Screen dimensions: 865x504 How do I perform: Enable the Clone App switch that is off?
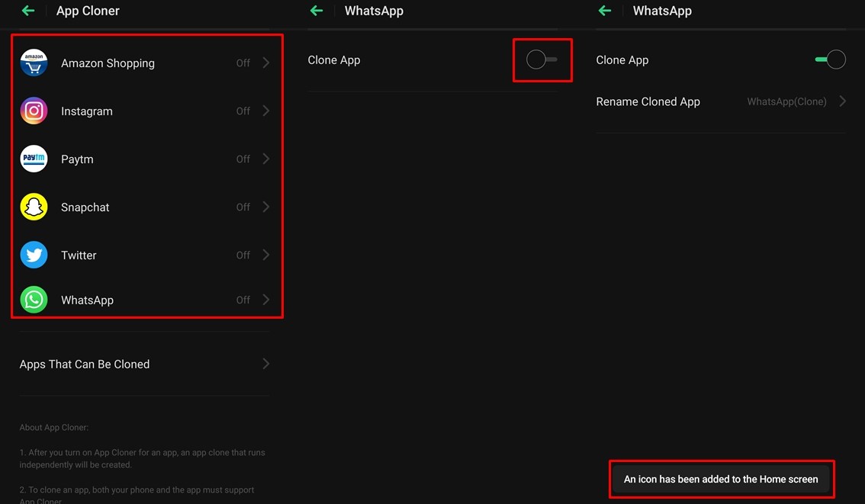pos(541,59)
